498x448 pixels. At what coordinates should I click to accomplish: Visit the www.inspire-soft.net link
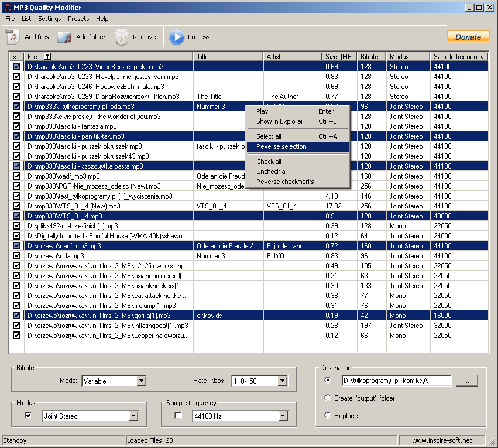click(442, 440)
